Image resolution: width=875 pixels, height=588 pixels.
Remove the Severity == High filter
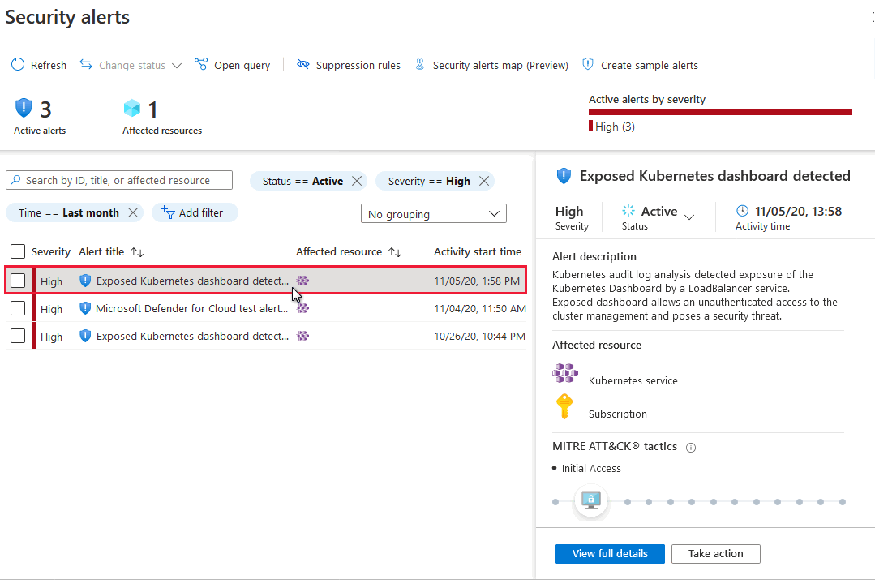click(485, 181)
